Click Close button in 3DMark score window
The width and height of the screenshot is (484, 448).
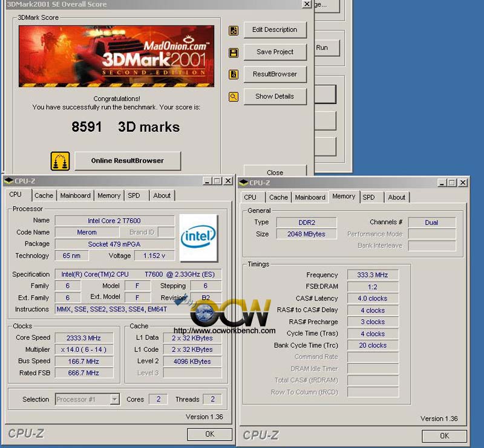(x=275, y=171)
